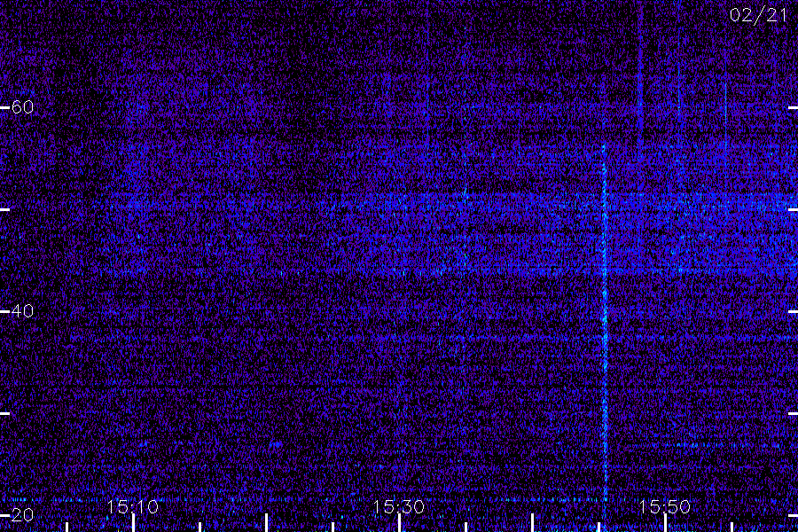Click the 15:50 time label
This screenshot has width=798, height=532.
pos(664,506)
